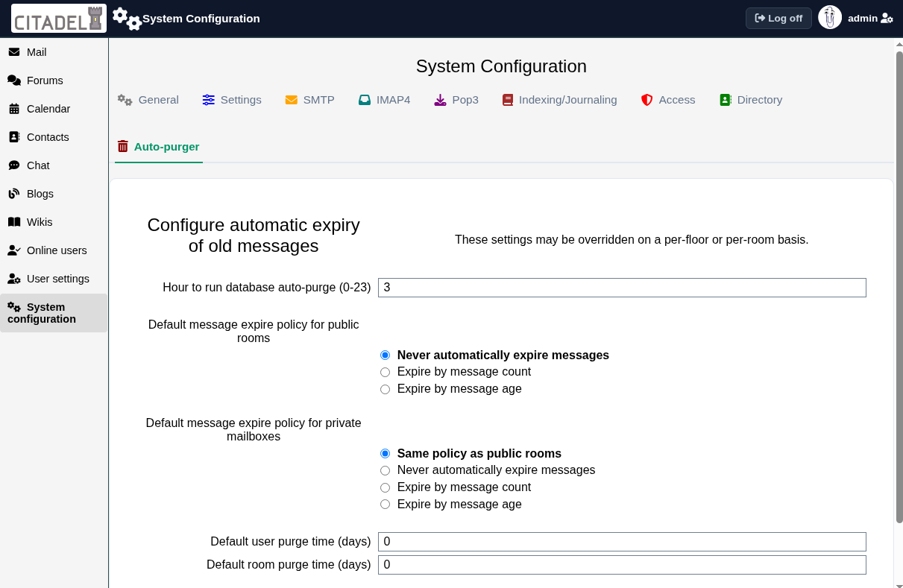Image resolution: width=903 pixels, height=588 pixels.
Task: View Online users in sidebar
Action: click(x=54, y=250)
